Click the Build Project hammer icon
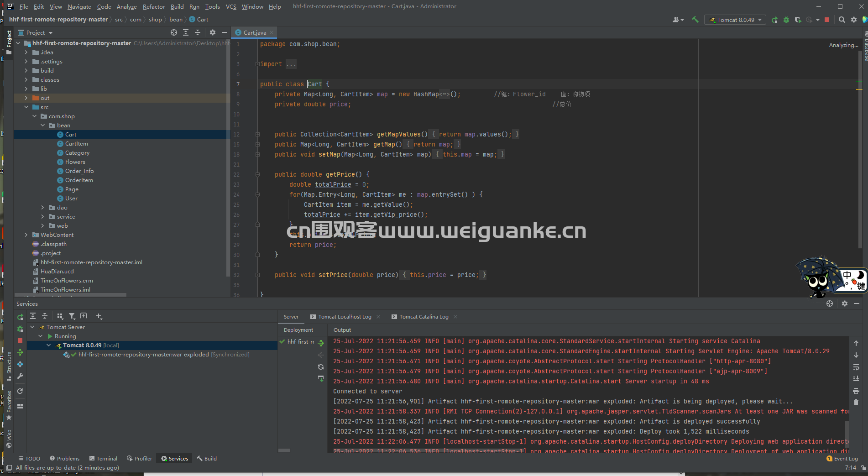 click(x=695, y=20)
